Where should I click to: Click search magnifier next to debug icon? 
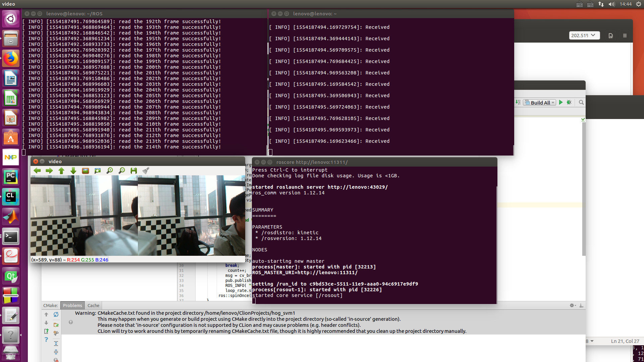581,103
